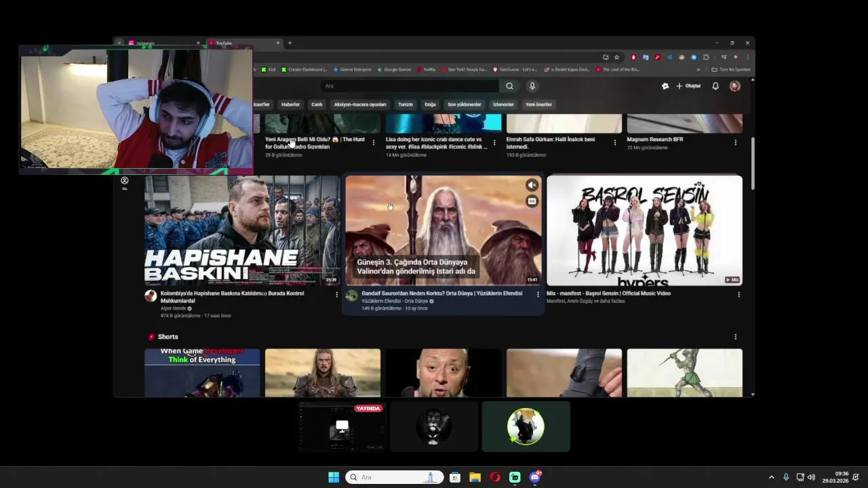Open Gandalf Sauron'dan Neden Korktu video title
The height and width of the screenshot is (488, 868).
(x=442, y=293)
